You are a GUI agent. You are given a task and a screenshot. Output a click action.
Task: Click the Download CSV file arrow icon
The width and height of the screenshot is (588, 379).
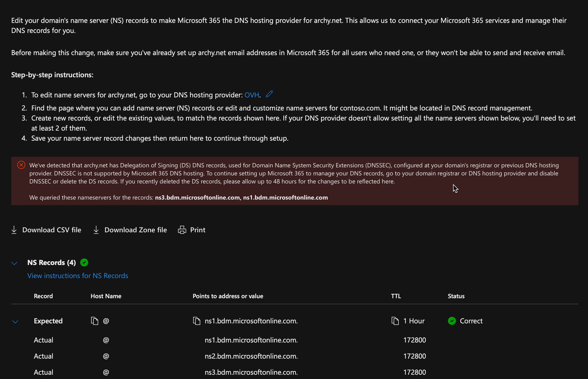coord(14,230)
